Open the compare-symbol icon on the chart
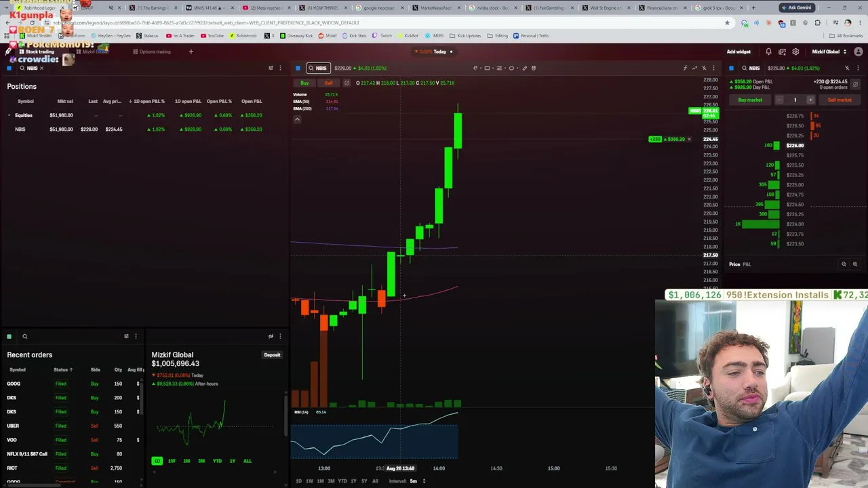868x488 pixels. tap(694, 68)
